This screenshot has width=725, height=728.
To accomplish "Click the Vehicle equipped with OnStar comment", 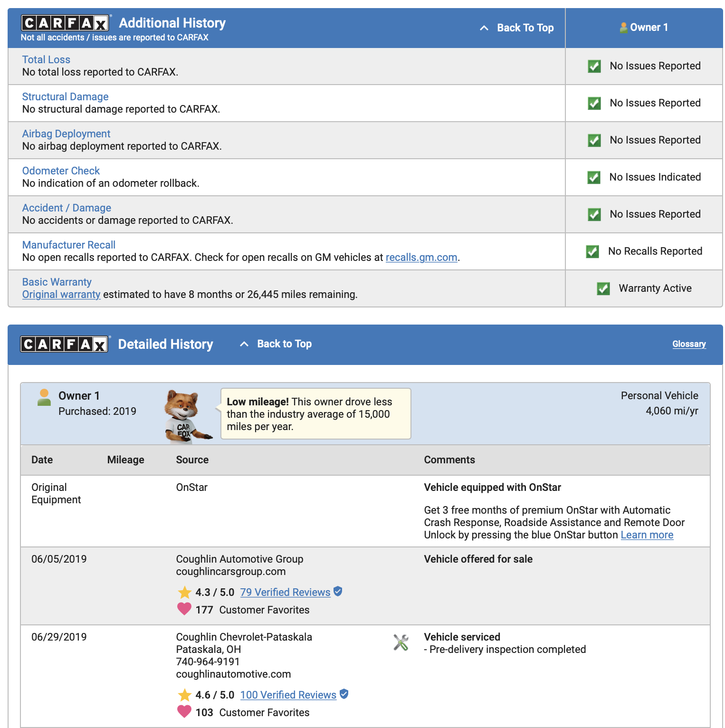I will pos(492,488).
